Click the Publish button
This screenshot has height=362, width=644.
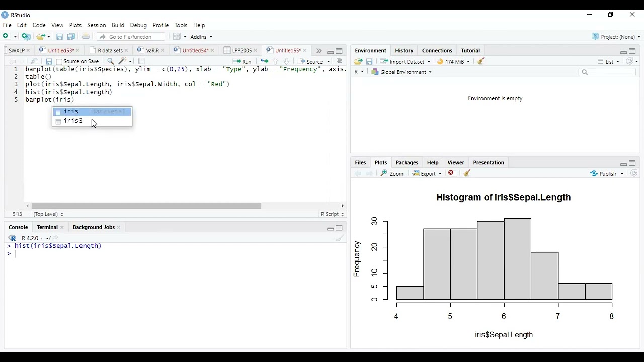pyautogui.click(x=604, y=173)
